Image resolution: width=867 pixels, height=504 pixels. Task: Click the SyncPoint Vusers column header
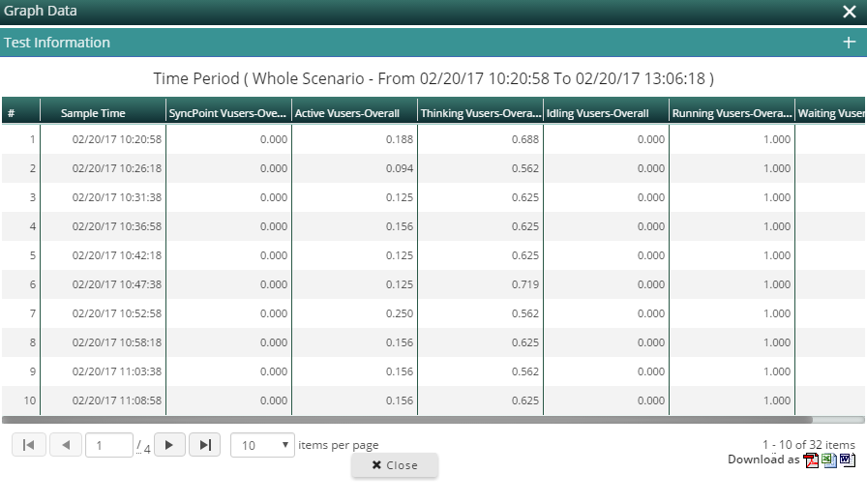click(228, 113)
